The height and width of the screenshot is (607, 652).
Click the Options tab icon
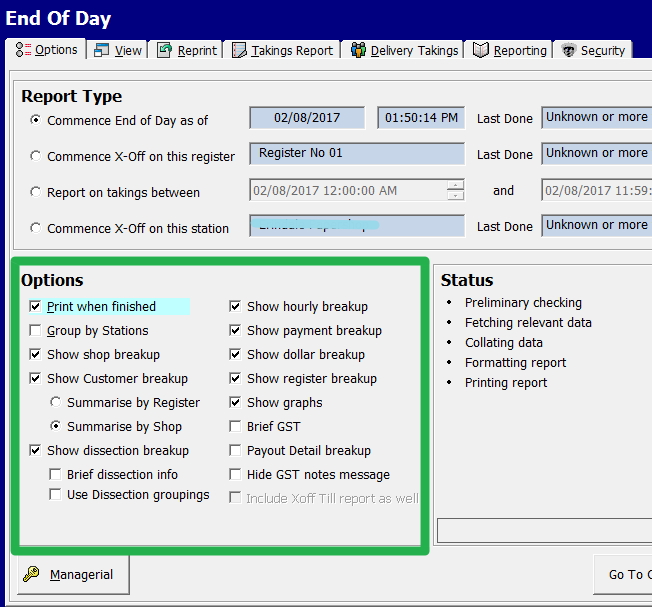pyautogui.click(x=23, y=50)
